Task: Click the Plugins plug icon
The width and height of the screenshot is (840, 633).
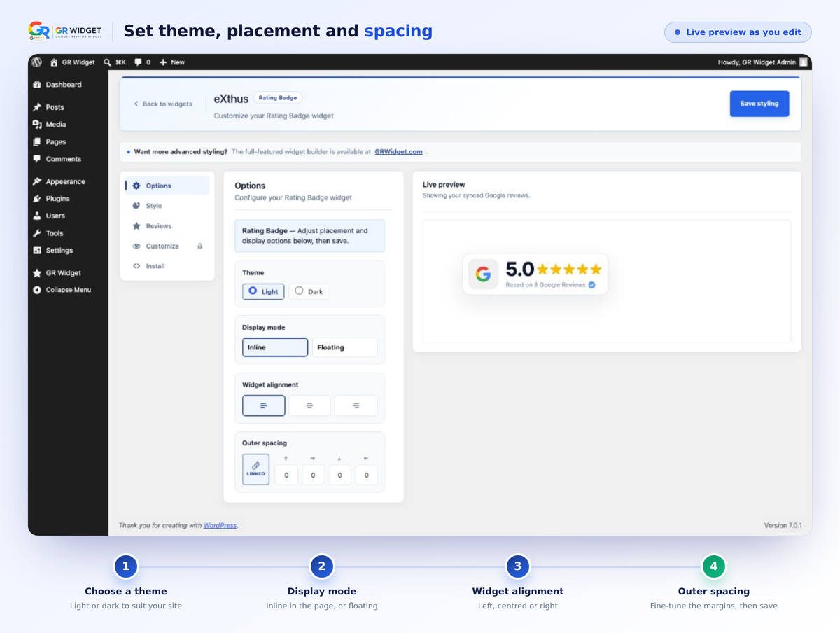Action: [37, 199]
